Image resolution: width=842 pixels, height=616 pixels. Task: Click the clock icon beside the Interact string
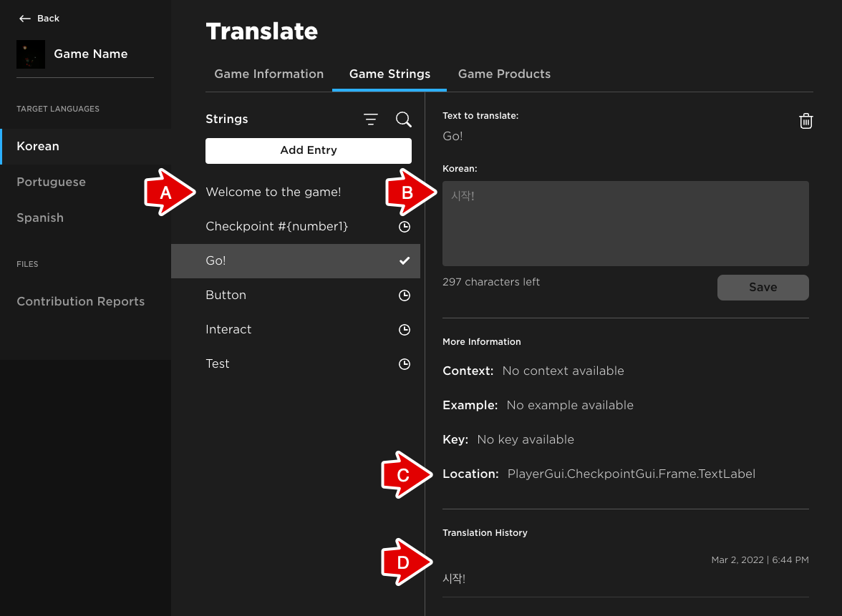click(405, 330)
